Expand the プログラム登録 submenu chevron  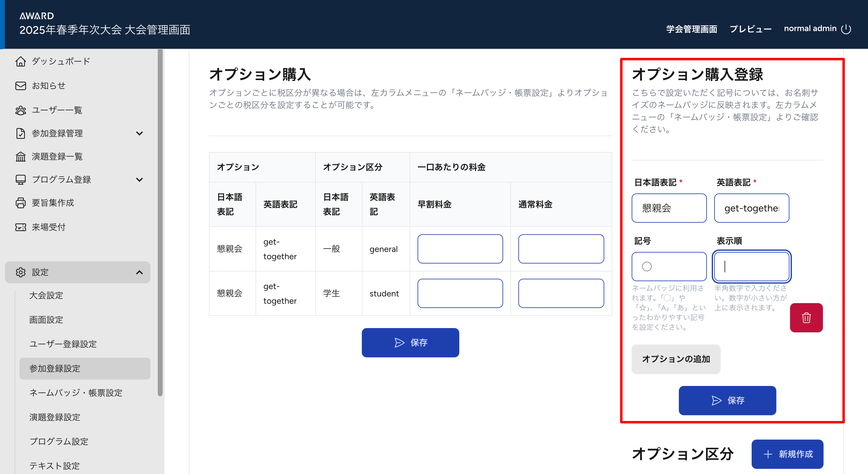(x=139, y=179)
